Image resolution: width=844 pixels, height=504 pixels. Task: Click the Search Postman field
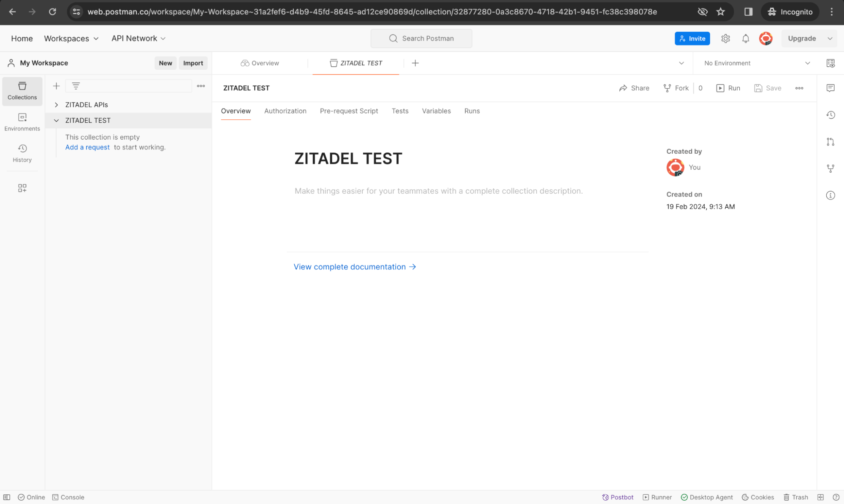point(421,38)
